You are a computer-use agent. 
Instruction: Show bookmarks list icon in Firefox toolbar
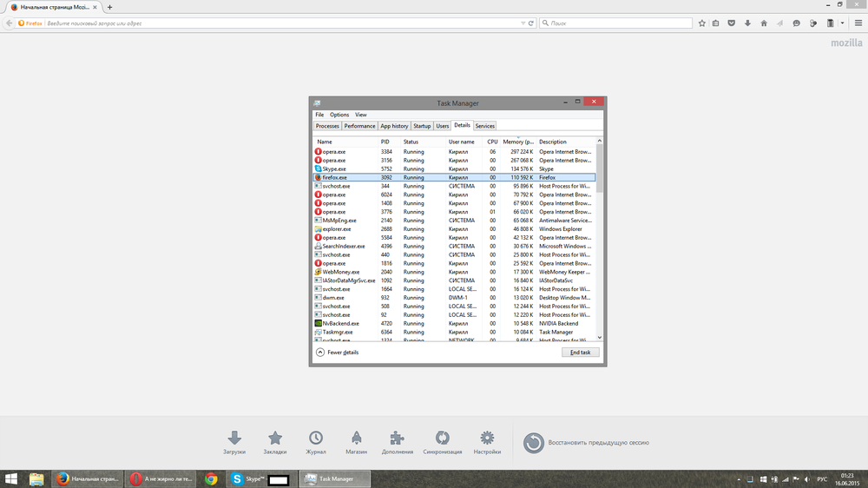716,23
